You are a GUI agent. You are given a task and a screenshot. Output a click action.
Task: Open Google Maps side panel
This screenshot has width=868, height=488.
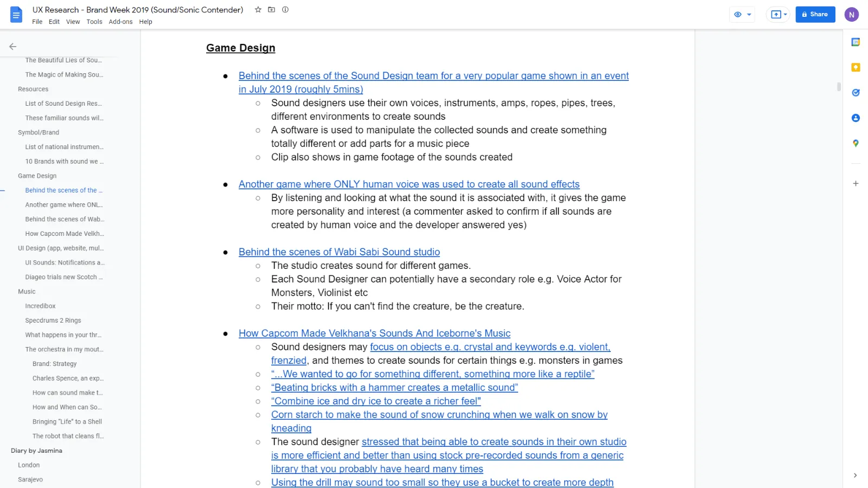tap(856, 143)
